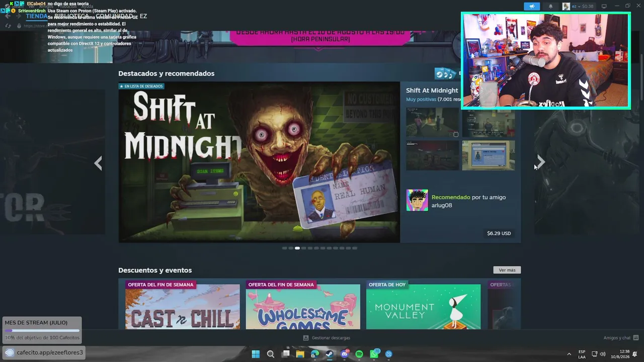644x362 pixels.
Task: Select the last carousel page dot
Action: pos(355,248)
